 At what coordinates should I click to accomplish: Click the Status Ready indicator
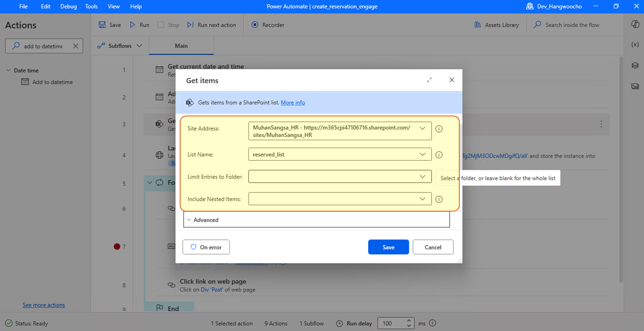(27, 323)
